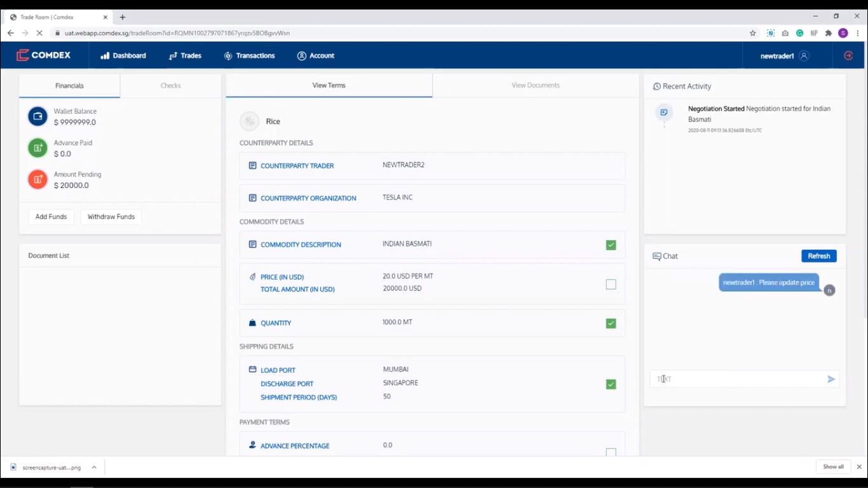The image size is (868, 488).
Task: Click the Recent Activity clock icon
Action: [657, 86]
